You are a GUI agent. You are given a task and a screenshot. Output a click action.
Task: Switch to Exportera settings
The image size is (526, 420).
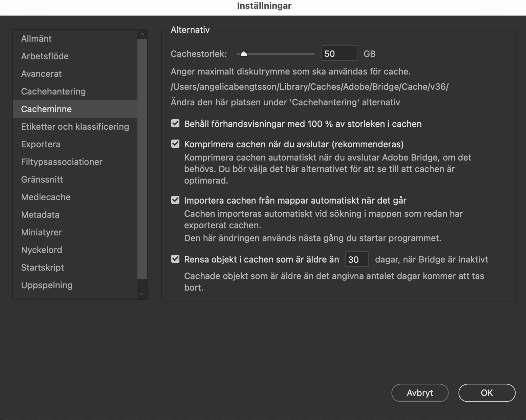41,144
